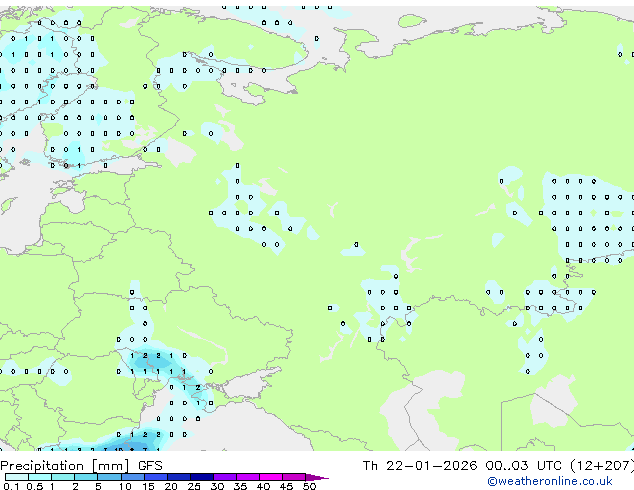Pick the 30–35 mm purple legend swatch
This screenshot has width=634, height=490.
[x=224, y=477]
